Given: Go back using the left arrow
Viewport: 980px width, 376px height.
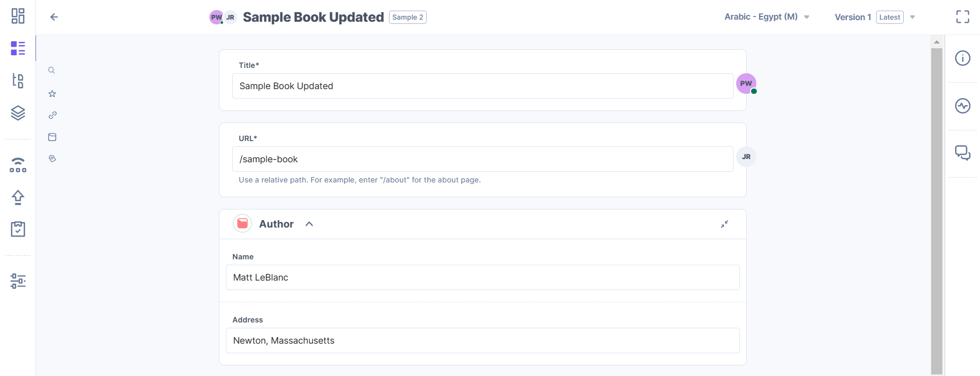Looking at the screenshot, I should coord(54,17).
